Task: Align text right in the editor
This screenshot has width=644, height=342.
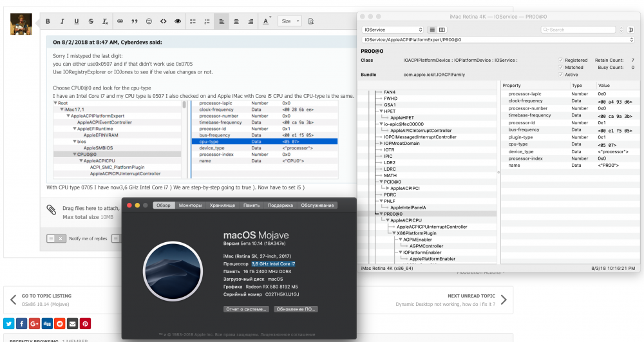Action: point(251,21)
